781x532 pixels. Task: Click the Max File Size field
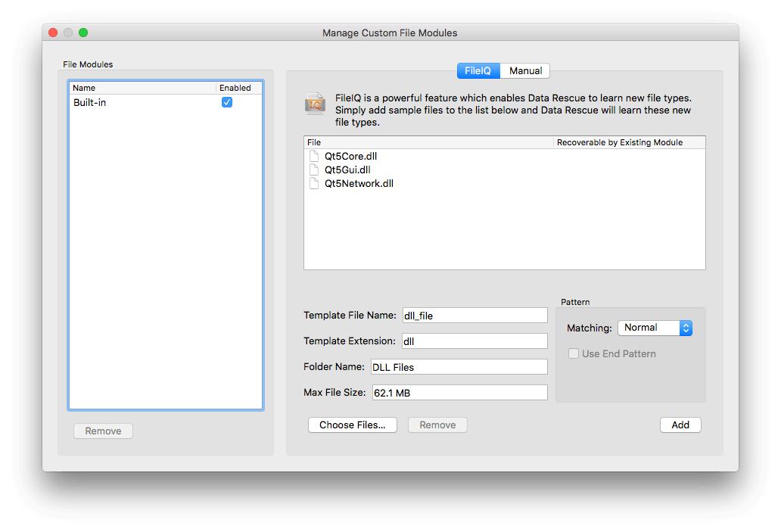(x=460, y=392)
